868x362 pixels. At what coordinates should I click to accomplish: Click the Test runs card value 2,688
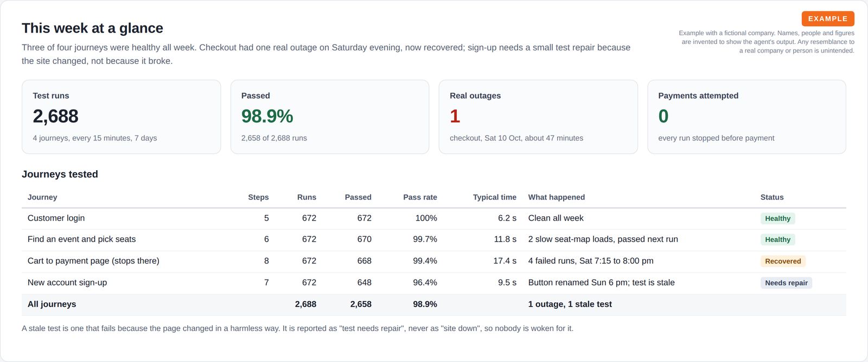(55, 116)
